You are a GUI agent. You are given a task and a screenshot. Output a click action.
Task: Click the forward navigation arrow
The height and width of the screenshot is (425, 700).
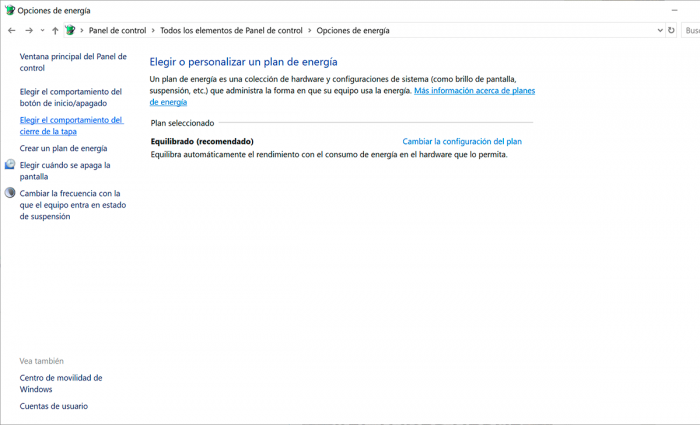tap(29, 30)
